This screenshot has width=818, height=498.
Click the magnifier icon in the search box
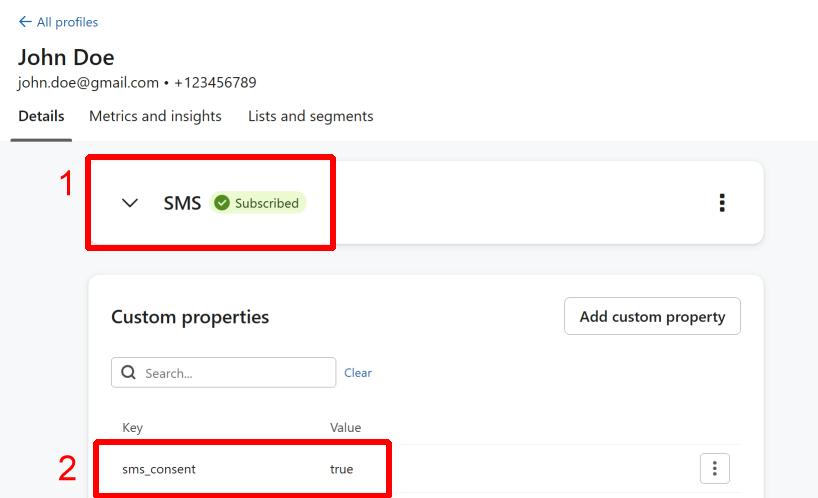128,372
